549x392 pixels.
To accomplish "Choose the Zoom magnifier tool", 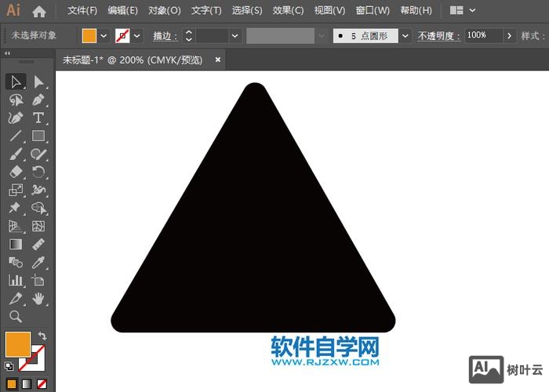I will point(16,317).
